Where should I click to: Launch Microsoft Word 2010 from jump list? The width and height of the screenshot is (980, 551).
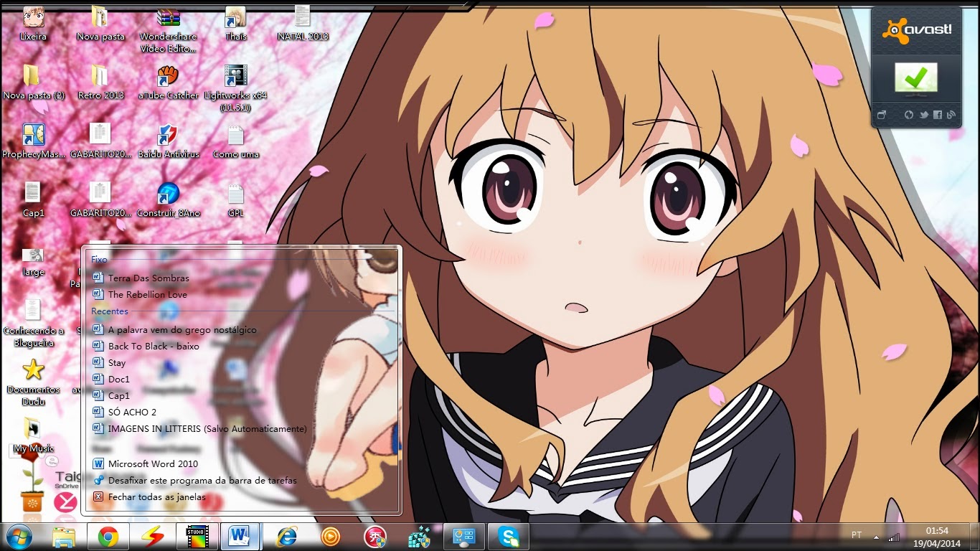pyautogui.click(x=242, y=463)
